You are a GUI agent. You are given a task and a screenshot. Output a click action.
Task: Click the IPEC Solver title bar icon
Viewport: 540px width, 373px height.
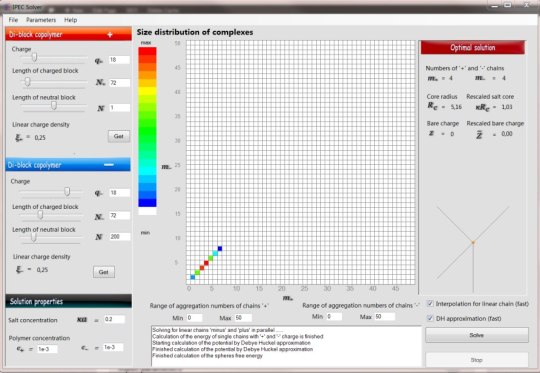click(x=6, y=7)
